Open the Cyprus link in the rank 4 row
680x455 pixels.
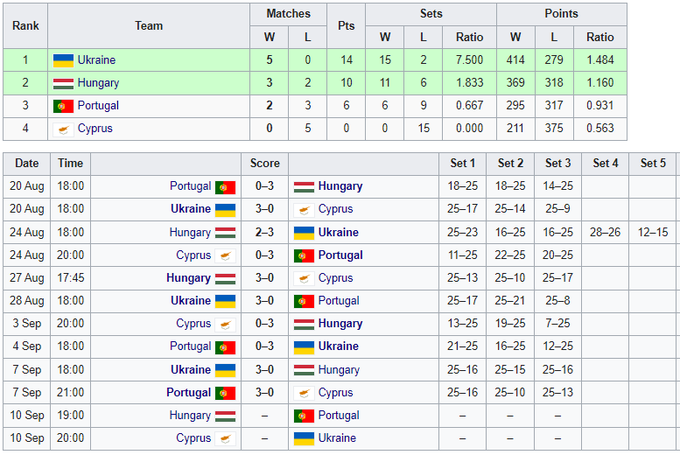pyautogui.click(x=95, y=129)
